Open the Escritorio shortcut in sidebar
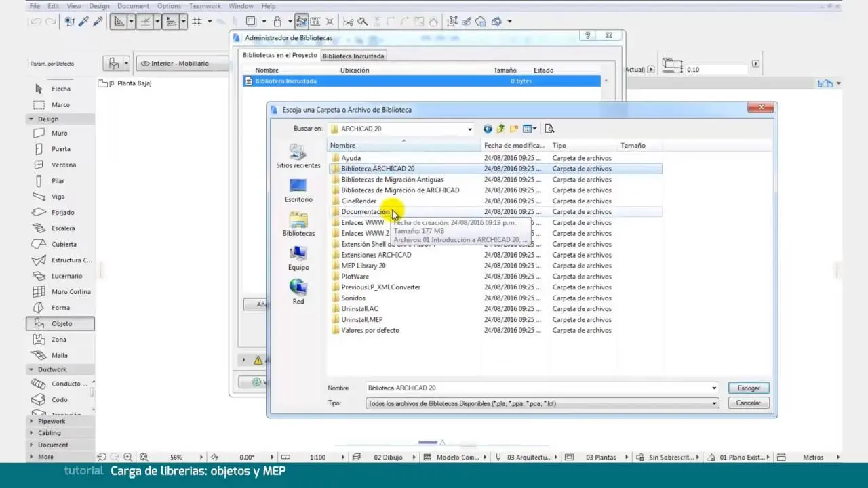The height and width of the screenshot is (488, 868). point(298,190)
